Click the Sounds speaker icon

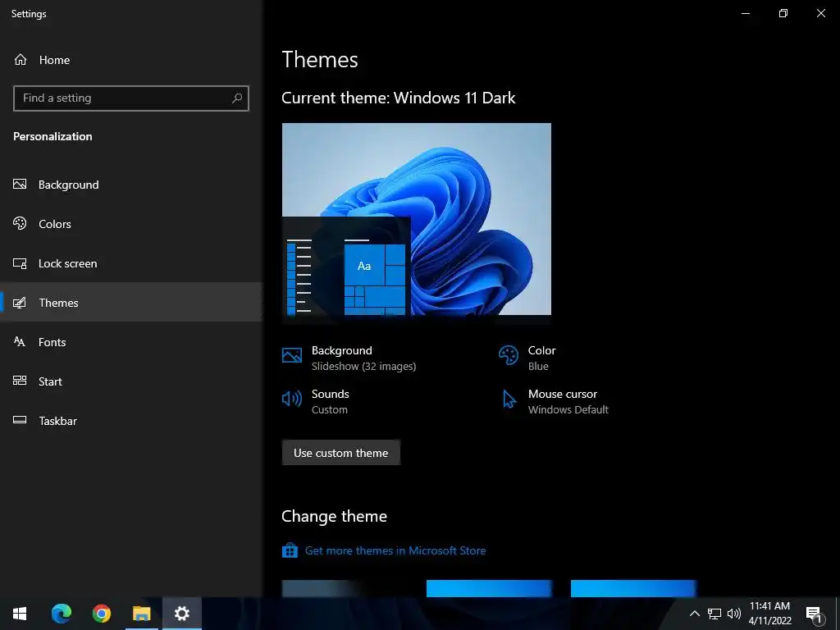coord(292,399)
